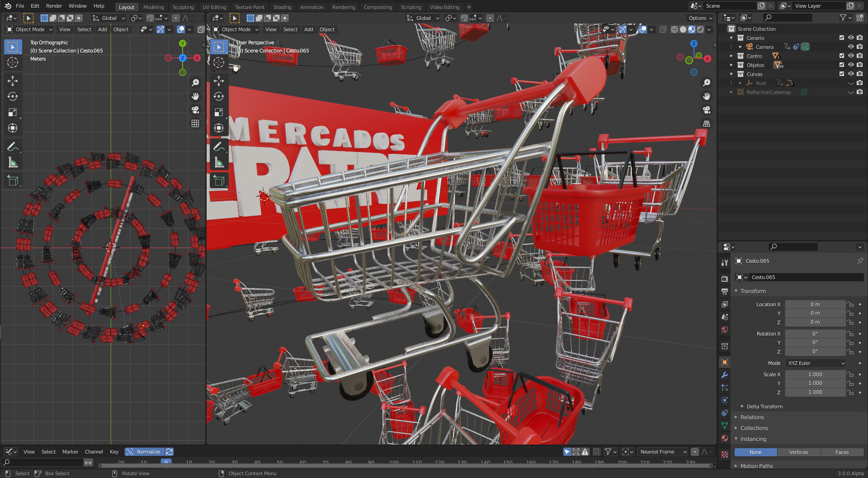868x478 pixels.
Task: Open the Add menu in perspective viewport
Action: (x=309, y=29)
